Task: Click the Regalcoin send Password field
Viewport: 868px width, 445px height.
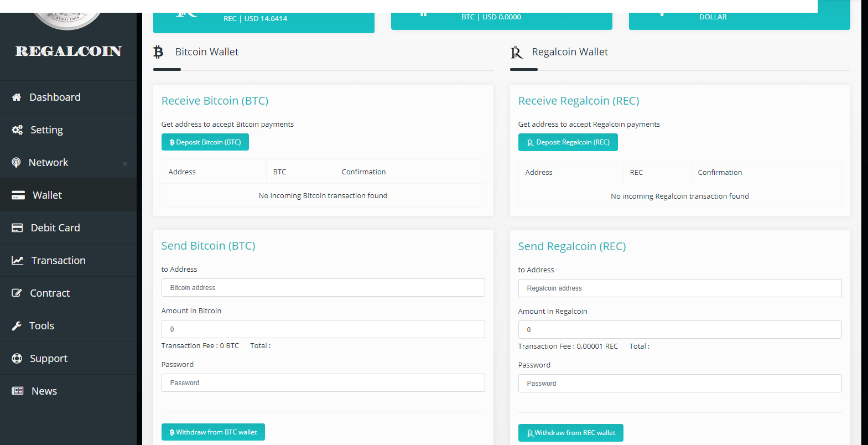Action: pos(680,384)
